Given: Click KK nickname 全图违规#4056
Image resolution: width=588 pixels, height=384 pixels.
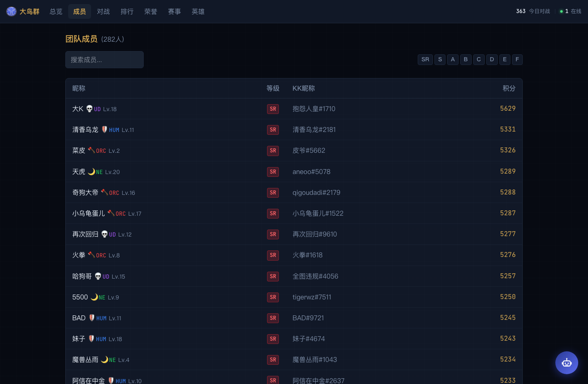Looking at the screenshot, I should 315,276.
